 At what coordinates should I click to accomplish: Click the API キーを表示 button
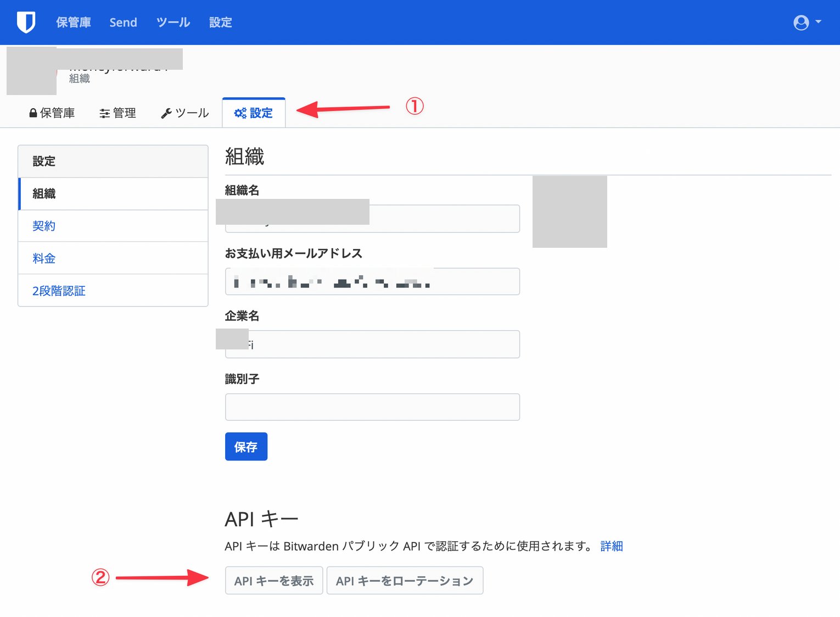pos(274,581)
